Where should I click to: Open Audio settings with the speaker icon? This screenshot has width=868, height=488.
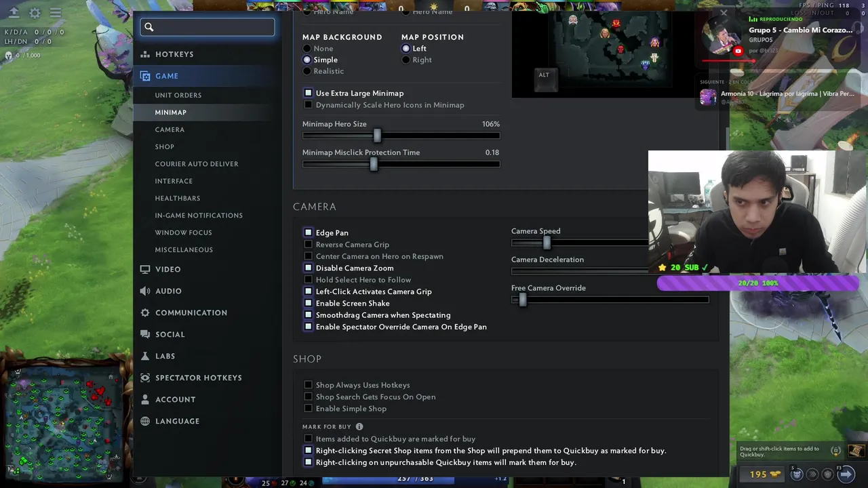[x=144, y=291]
